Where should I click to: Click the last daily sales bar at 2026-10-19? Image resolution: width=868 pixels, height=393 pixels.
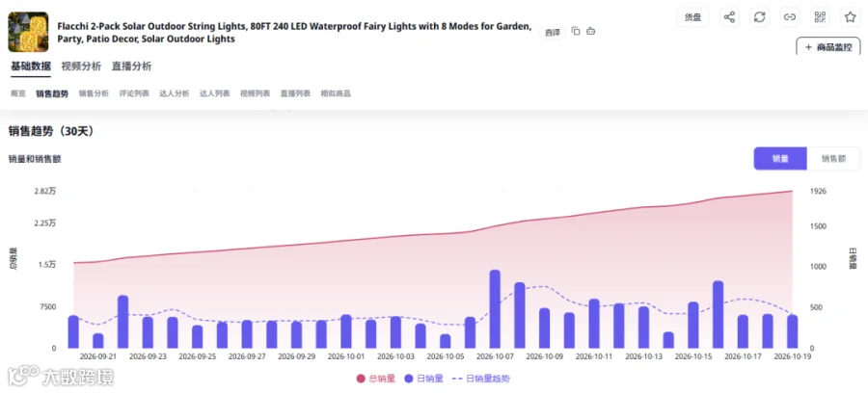[x=793, y=331]
